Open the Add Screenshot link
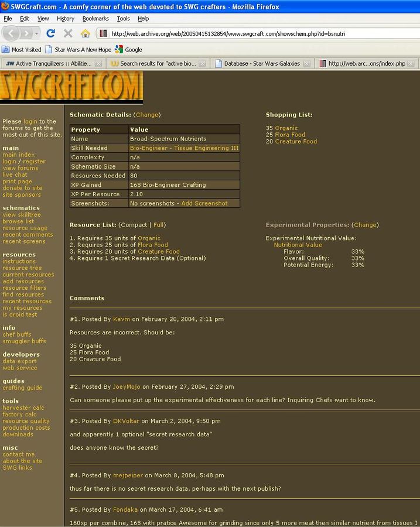Viewport: 420px width, 527px height. [204, 203]
